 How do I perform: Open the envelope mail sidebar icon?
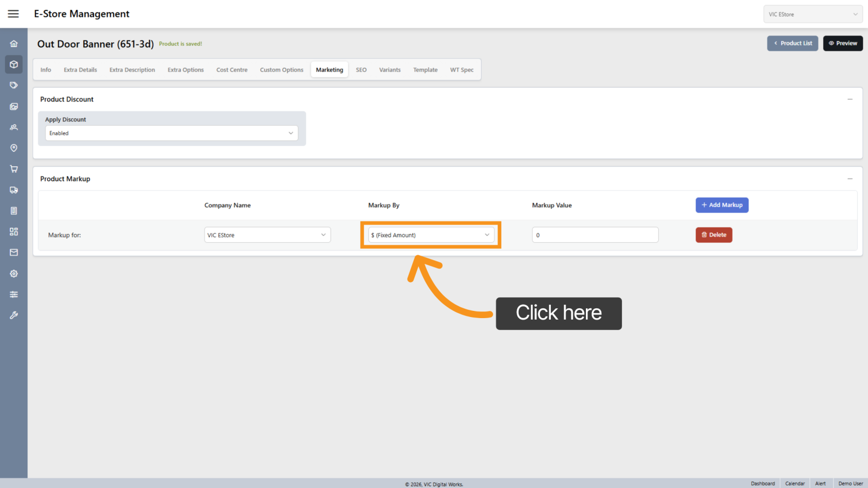pyautogui.click(x=14, y=253)
